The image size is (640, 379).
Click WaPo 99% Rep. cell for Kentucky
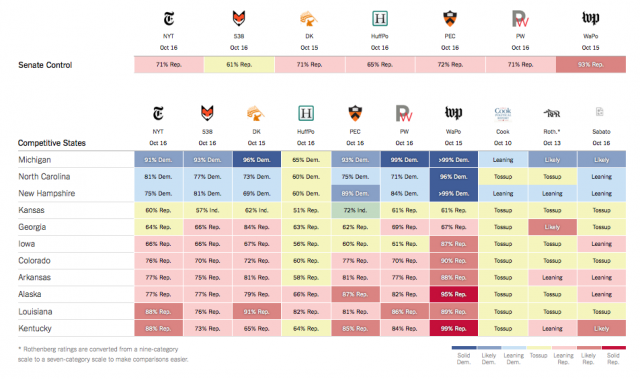pos(453,328)
